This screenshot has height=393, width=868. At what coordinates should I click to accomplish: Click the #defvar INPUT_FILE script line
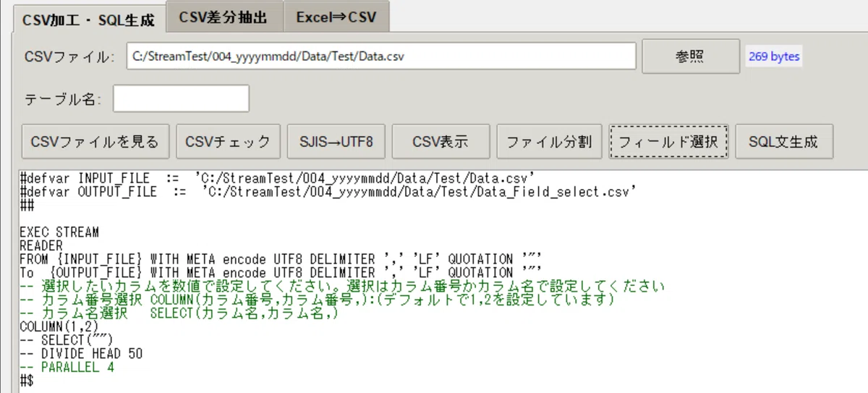tap(277, 177)
